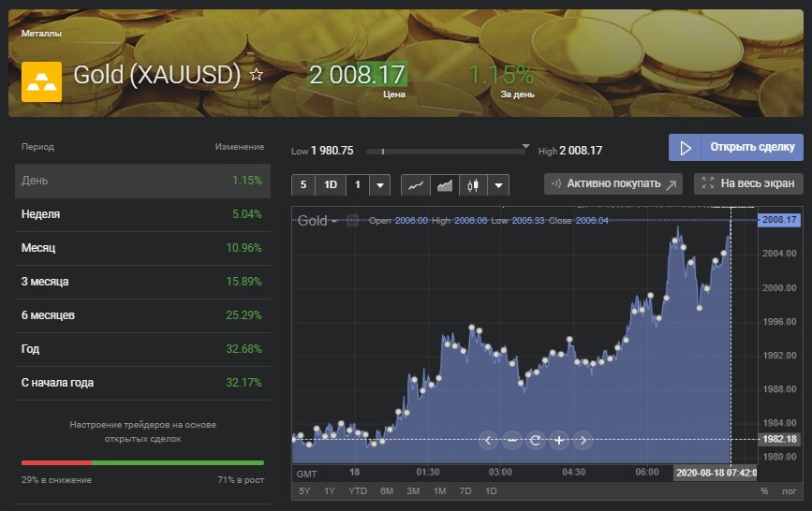This screenshot has height=511, width=812.
Task: Select the Неделя period row
Action: tap(142, 214)
